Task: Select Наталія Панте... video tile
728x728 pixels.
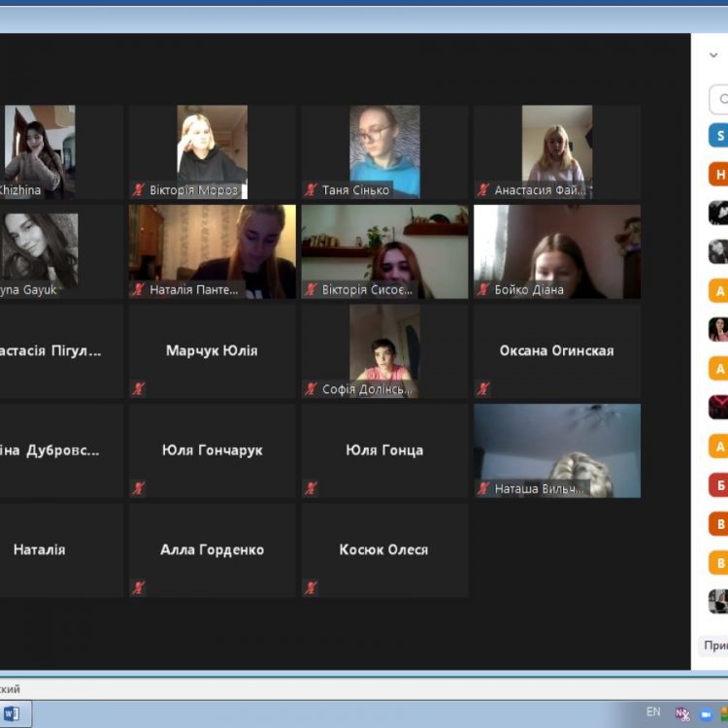Action: 213,251
